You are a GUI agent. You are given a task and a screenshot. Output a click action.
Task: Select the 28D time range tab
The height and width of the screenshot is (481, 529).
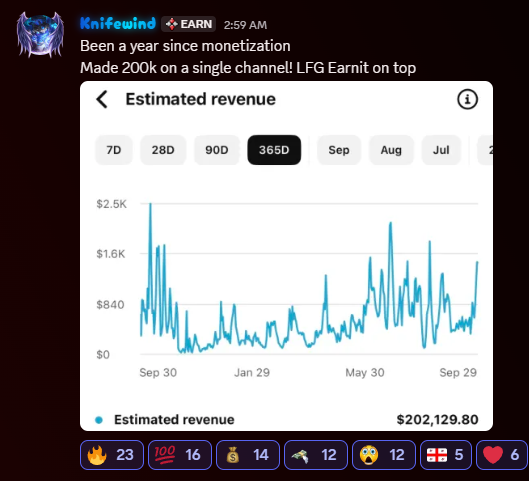(x=163, y=150)
